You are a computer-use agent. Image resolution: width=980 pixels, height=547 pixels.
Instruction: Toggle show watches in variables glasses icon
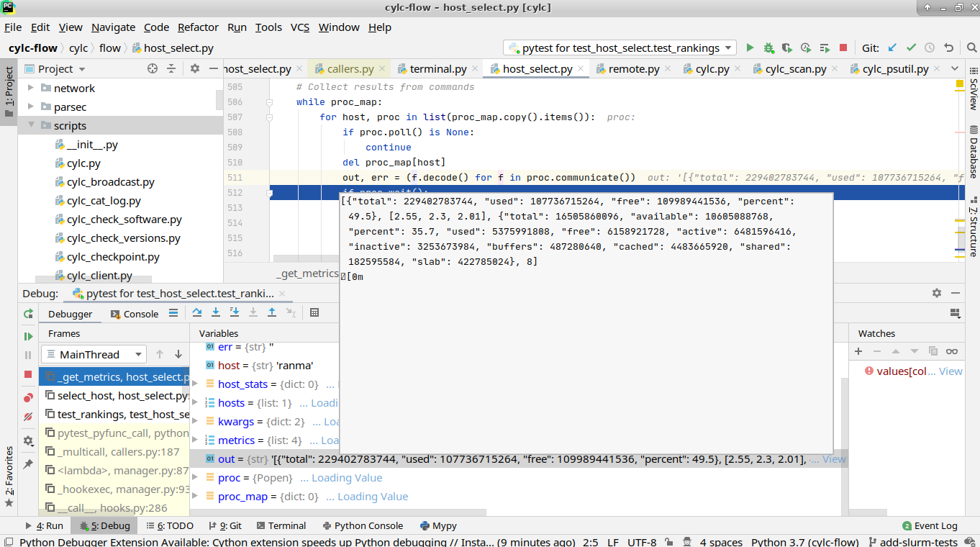(x=952, y=351)
